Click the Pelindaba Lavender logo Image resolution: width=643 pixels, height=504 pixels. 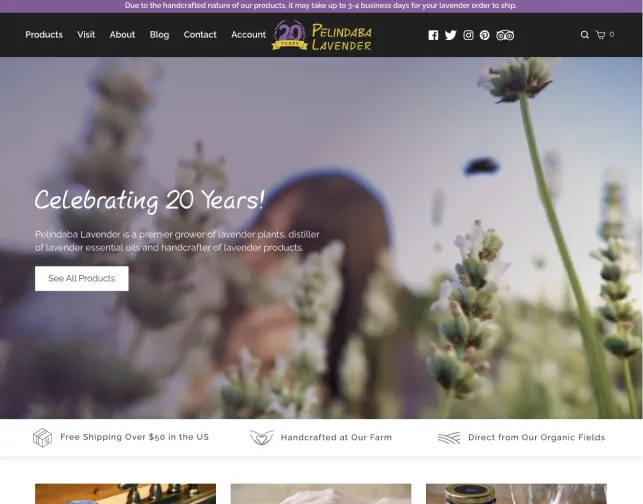[x=322, y=36]
